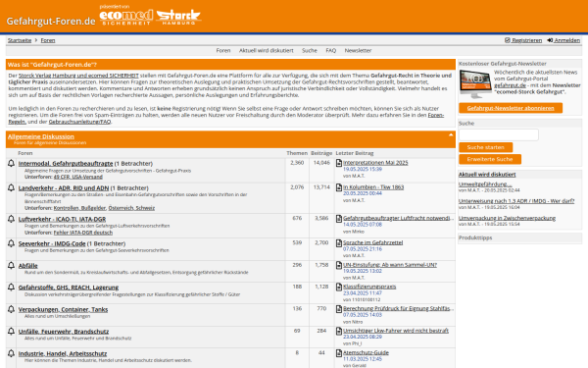
Task: Open the Foren menu item
Action: click(223, 50)
